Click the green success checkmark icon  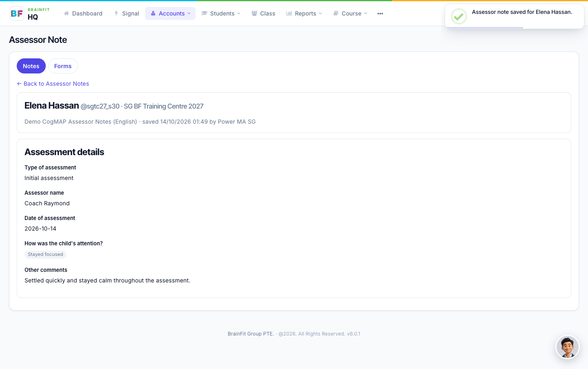(x=459, y=16)
